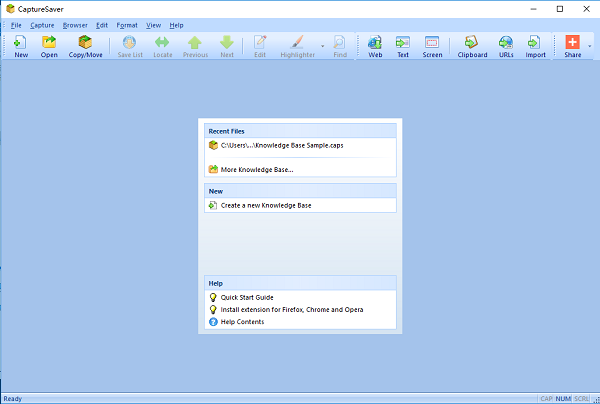This screenshot has width=600, height=404.
Task: Capture a web page with the Web icon
Action: click(x=375, y=46)
